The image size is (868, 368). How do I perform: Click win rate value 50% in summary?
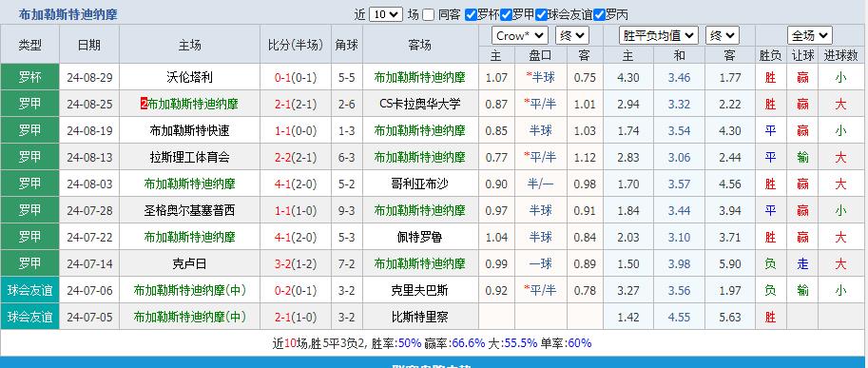pos(410,343)
